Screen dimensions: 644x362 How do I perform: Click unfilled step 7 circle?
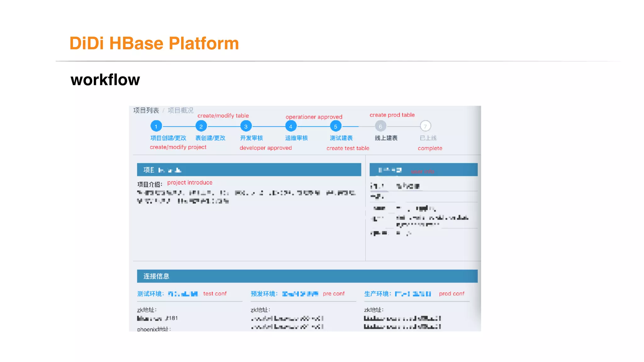point(425,126)
